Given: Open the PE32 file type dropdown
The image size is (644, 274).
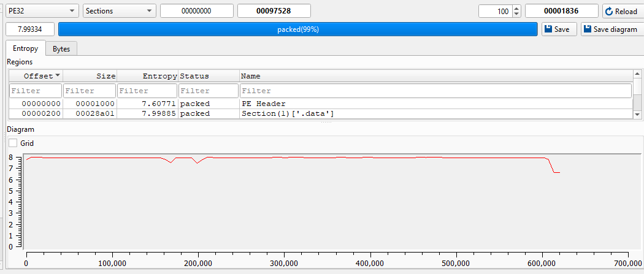Looking at the screenshot, I should point(42,11).
